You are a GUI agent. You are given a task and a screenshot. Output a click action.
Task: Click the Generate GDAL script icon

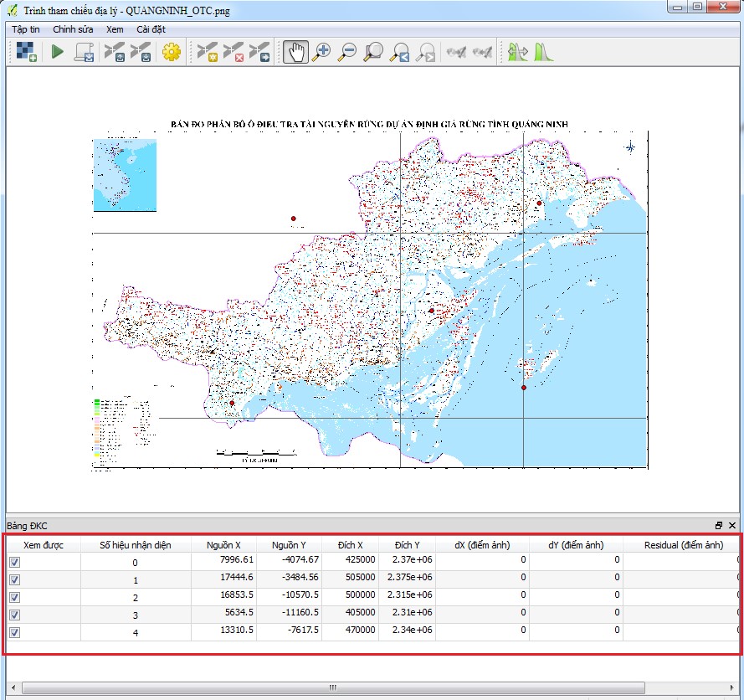pos(84,52)
